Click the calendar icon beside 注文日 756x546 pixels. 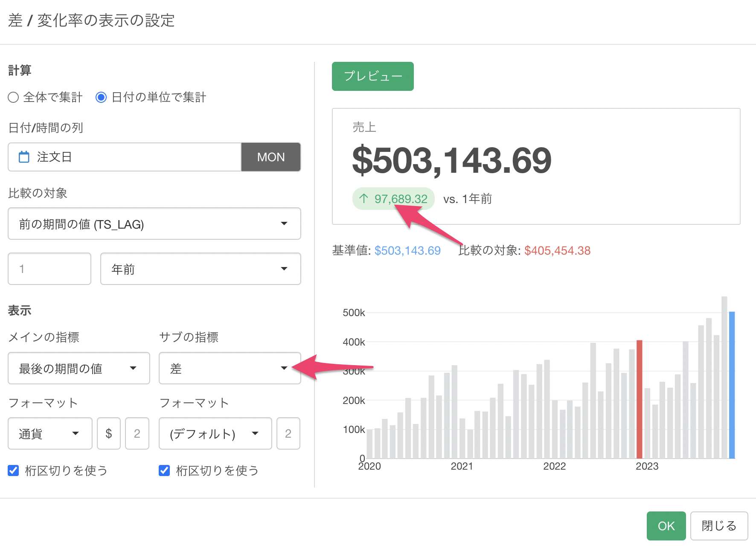pyautogui.click(x=24, y=157)
